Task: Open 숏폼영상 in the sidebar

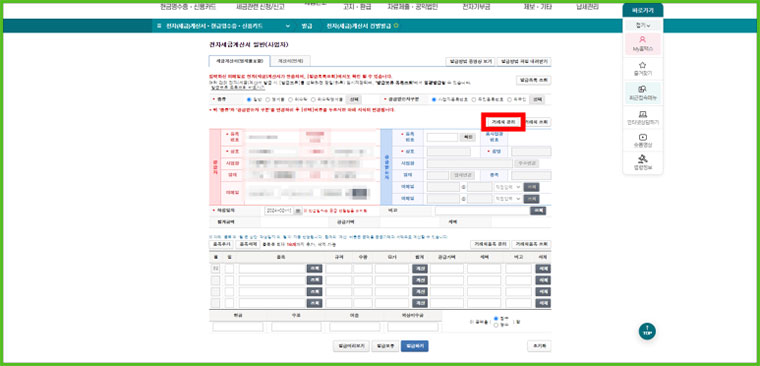Action: (643, 141)
